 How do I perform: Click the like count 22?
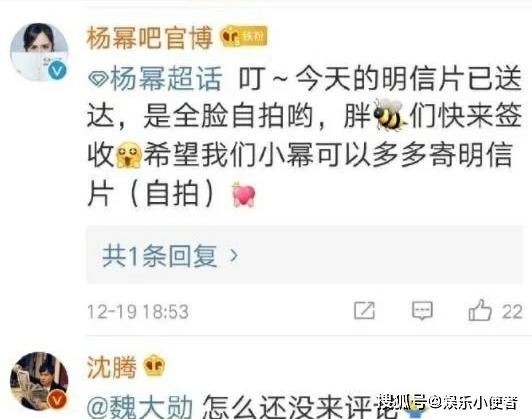(x=512, y=311)
